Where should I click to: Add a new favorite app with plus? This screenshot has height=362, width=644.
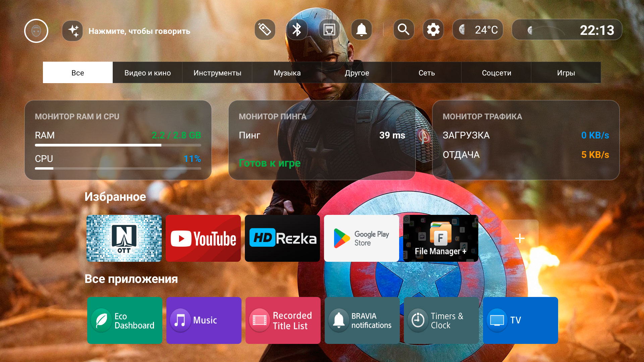tap(520, 238)
